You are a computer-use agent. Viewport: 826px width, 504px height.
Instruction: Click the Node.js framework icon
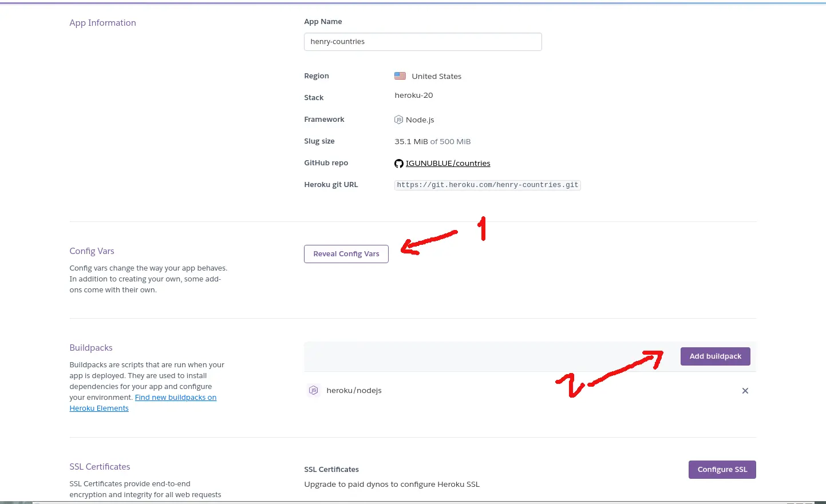point(399,120)
